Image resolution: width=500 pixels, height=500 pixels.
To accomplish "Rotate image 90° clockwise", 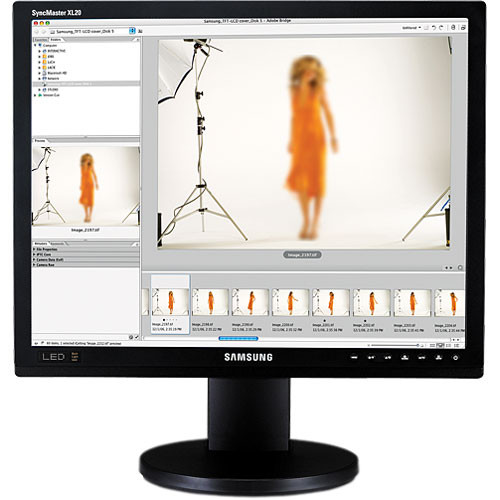I will [441, 28].
